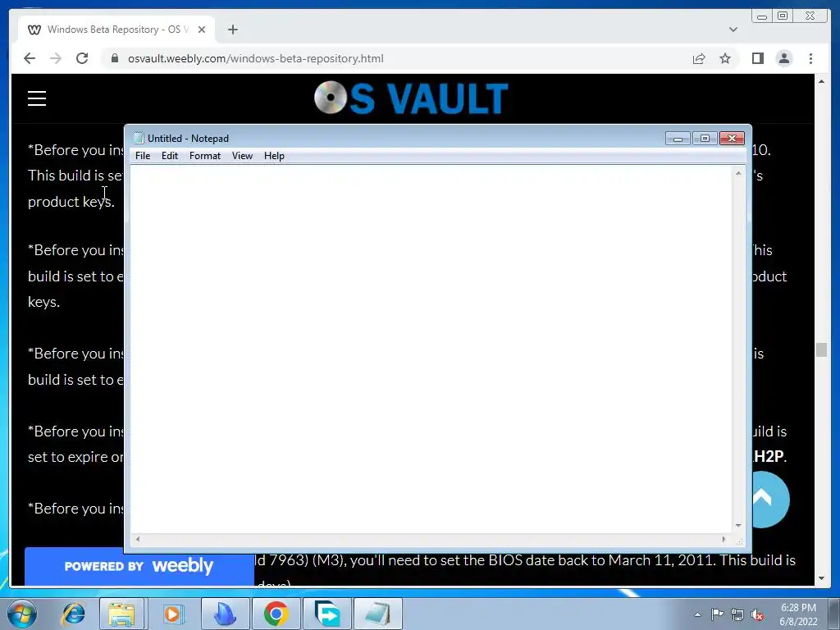This screenshot has width=840, height=630.
Task: Open the Windows Start menu
Action: click(21, 614)
